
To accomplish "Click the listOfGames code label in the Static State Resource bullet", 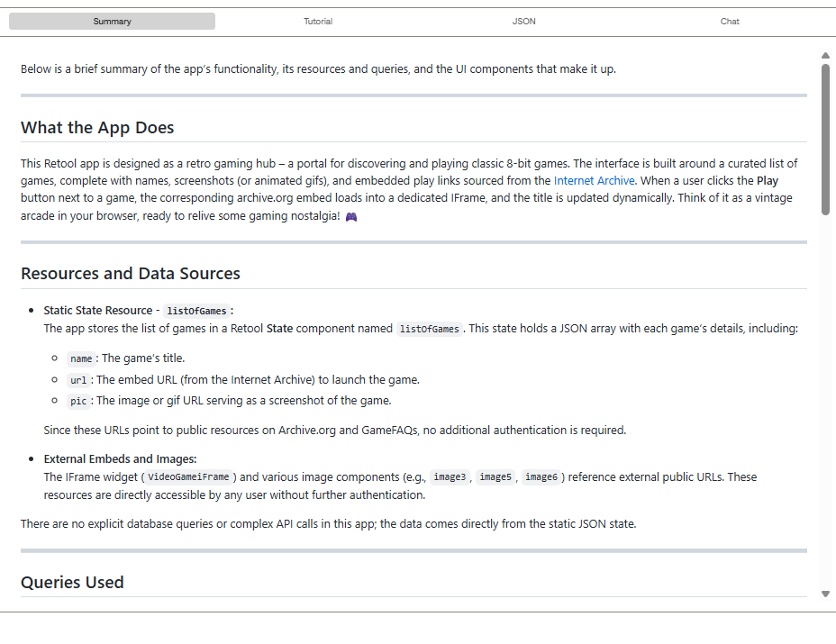I will [x=196, y=311].
